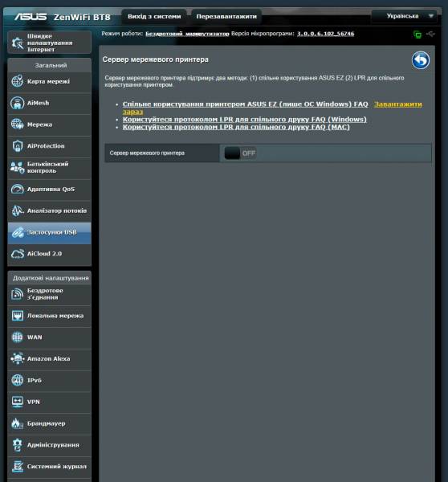Click the Quick Internet Setup wand icon
Image resolution: width=448 pixels, height=482 pixels.
pyautogui.click(x=17, y=43)
